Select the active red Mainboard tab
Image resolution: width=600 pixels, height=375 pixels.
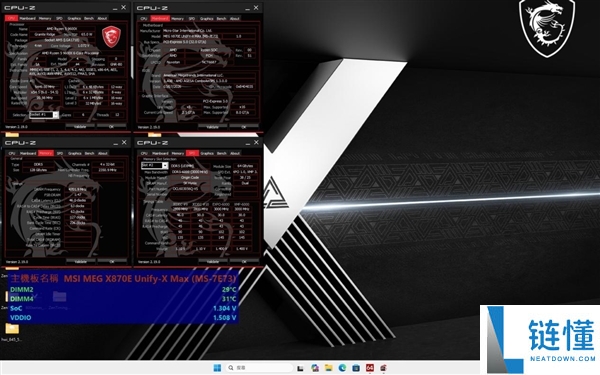tap(160, 18)
